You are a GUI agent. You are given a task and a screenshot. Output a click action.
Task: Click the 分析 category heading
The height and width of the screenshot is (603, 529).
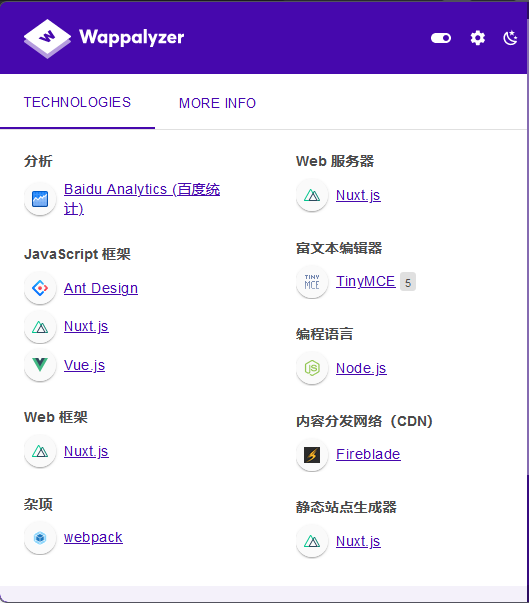(x=38, y=161)
